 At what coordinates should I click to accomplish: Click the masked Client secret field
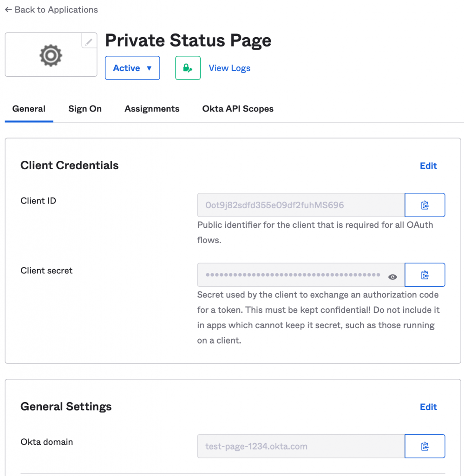click(293, 275)
